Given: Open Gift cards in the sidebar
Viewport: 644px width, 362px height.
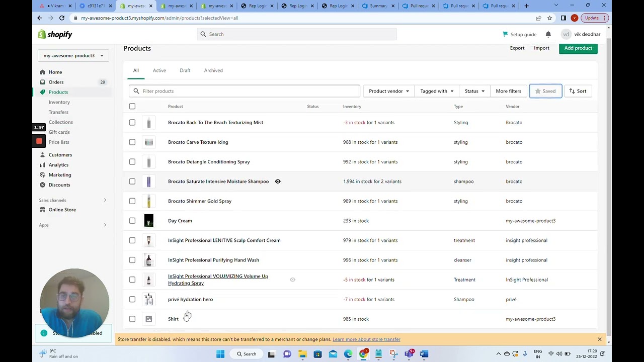Looking at the screenshot, I should point(59,132).
